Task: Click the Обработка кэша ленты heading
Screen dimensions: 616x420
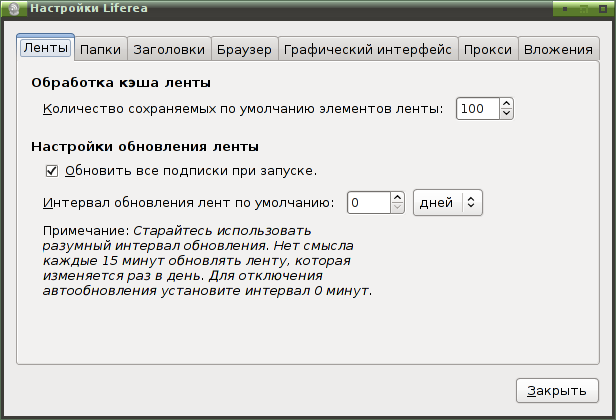Action: click(x=121, y=83)
